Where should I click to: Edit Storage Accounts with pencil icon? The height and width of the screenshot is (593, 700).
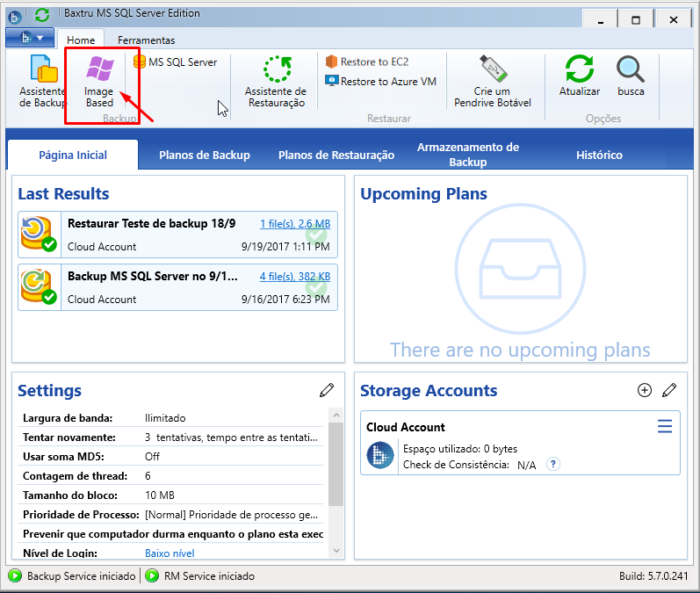(669, 390)
